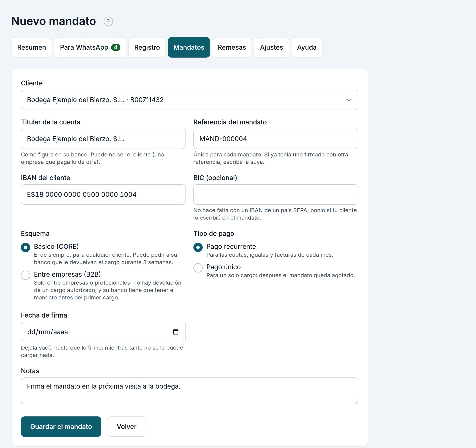Click the WhatsApp badge showing 4
This screenshot has height=448, width=476.
[116, 47]
